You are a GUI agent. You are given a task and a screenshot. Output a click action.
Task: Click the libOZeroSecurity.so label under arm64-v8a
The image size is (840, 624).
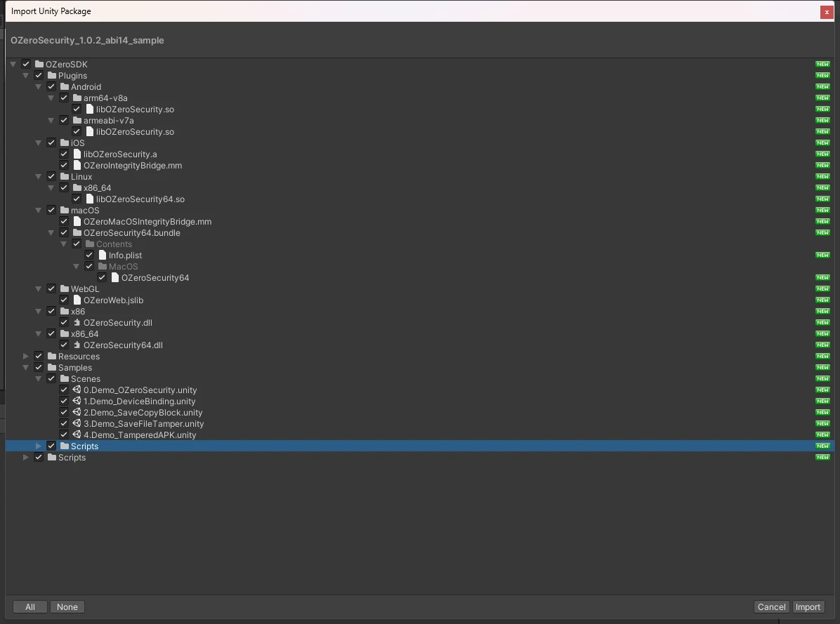pos(135,109)
